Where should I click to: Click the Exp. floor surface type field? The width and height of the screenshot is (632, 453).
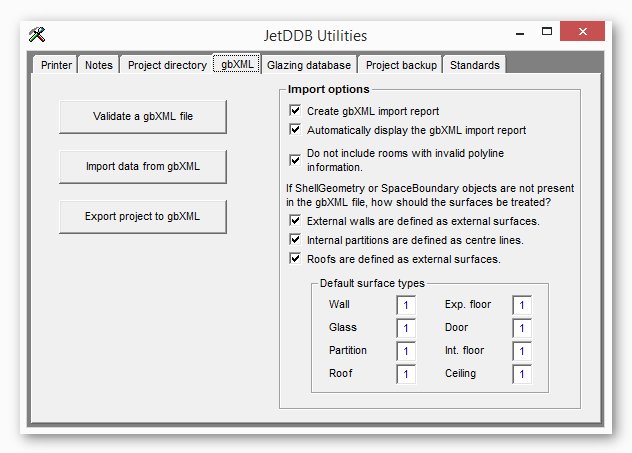click(522, 305)
